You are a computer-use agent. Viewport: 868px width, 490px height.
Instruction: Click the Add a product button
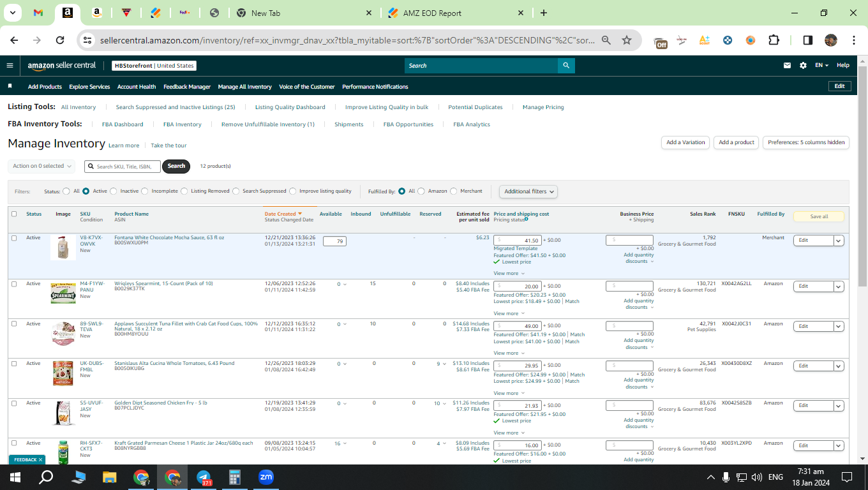[x=737, y=142]
